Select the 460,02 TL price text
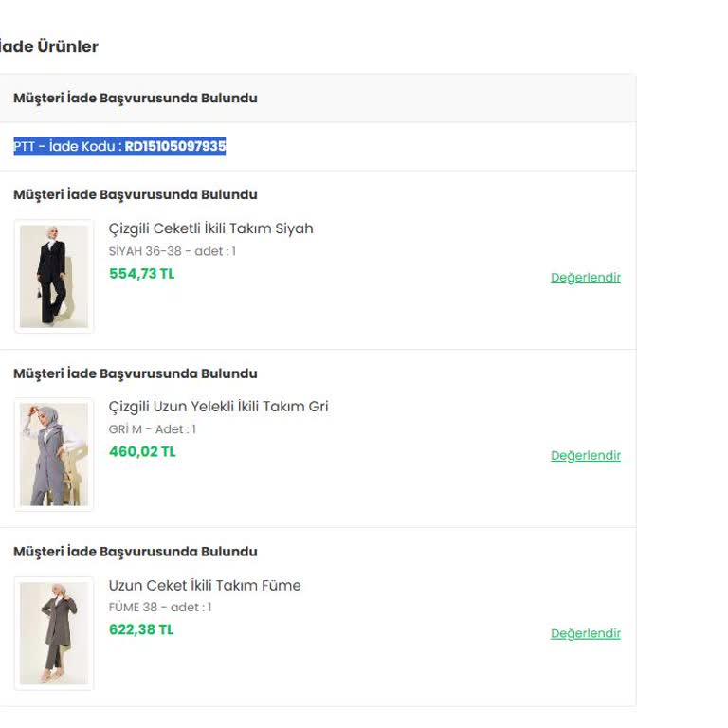The width and height of the screenshot is (728, 728). coord(142,452)
